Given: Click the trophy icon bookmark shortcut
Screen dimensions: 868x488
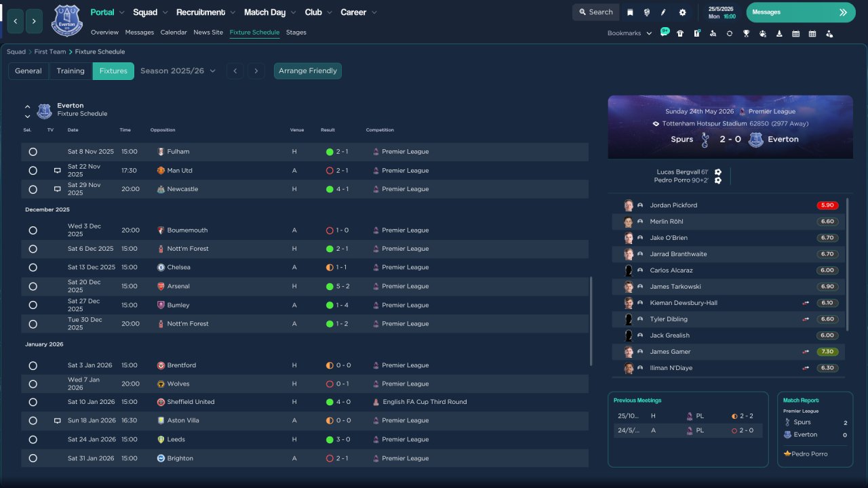Looking at the screenshot, I should tap(746, 33).
